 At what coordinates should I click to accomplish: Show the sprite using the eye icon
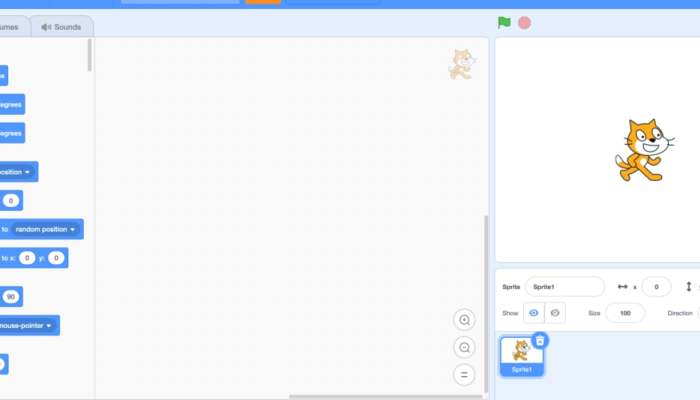[533, 313]
